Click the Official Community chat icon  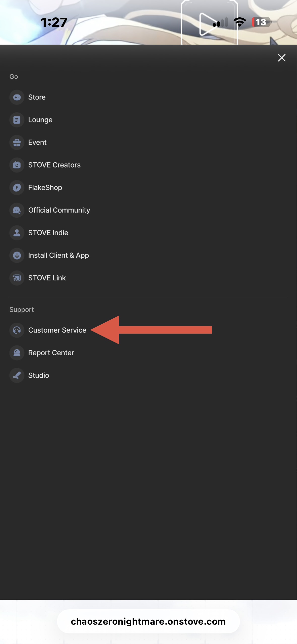pyautogui.click(x=17, y=210)
